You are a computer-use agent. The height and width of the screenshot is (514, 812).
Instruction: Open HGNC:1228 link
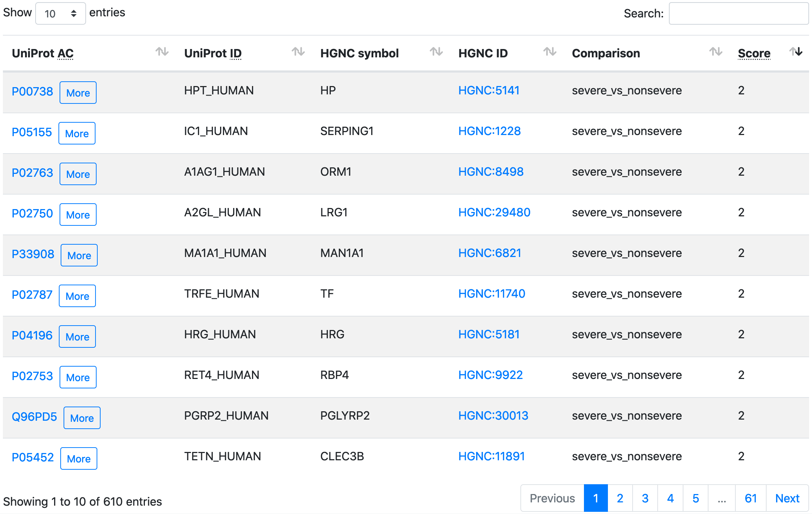point(490,131)
